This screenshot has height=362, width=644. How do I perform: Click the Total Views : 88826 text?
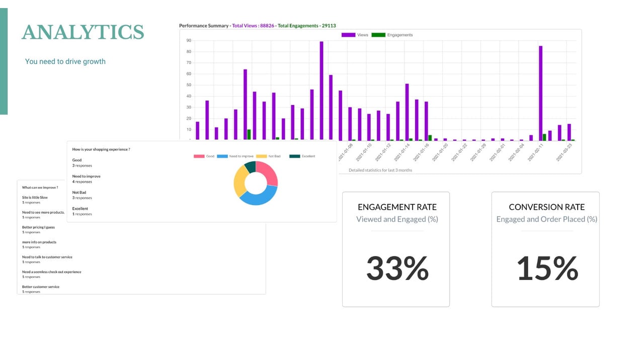tap(253, 26)
